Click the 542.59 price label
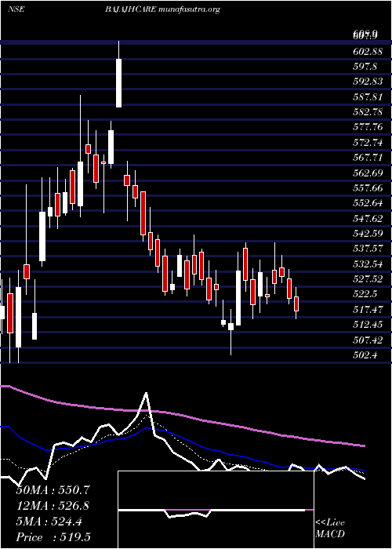This screenshot has width=392, height=549. pos(369,234)
